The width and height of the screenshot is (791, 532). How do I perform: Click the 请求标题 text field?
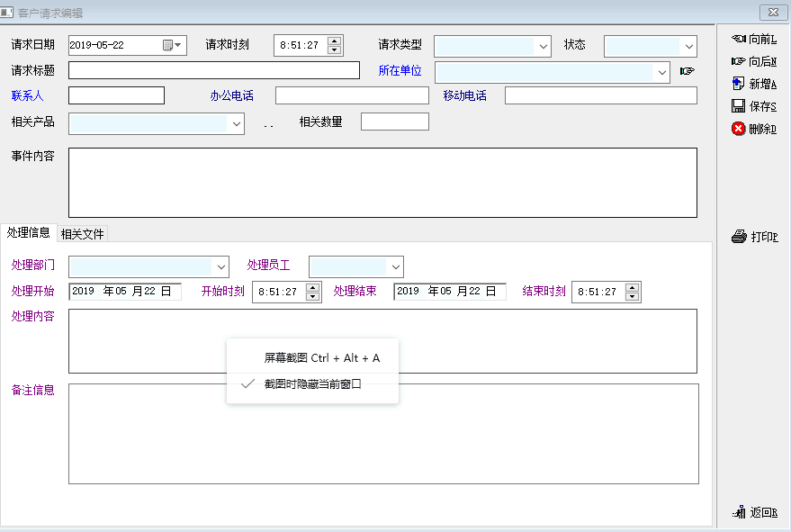(213, 70)
